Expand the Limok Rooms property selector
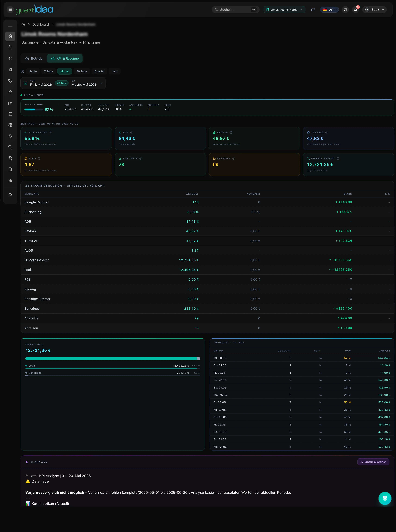Screen dimensions: 396x532 284,10
